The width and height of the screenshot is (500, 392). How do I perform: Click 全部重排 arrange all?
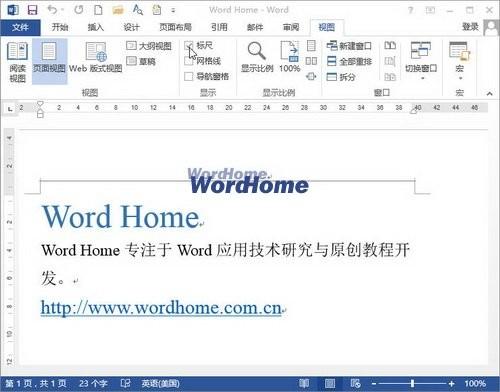[349, 61]
